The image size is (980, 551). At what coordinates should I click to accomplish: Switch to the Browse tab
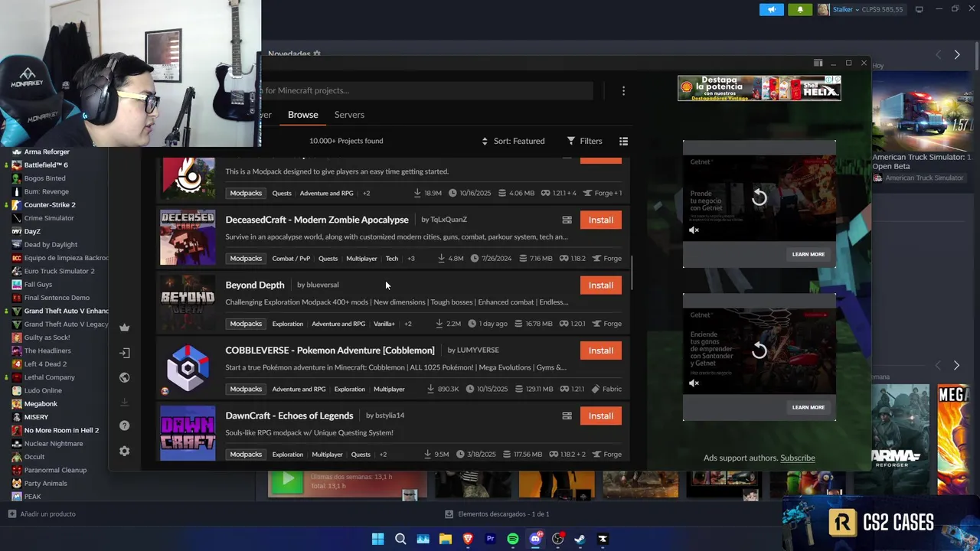[x=303, y=115]
